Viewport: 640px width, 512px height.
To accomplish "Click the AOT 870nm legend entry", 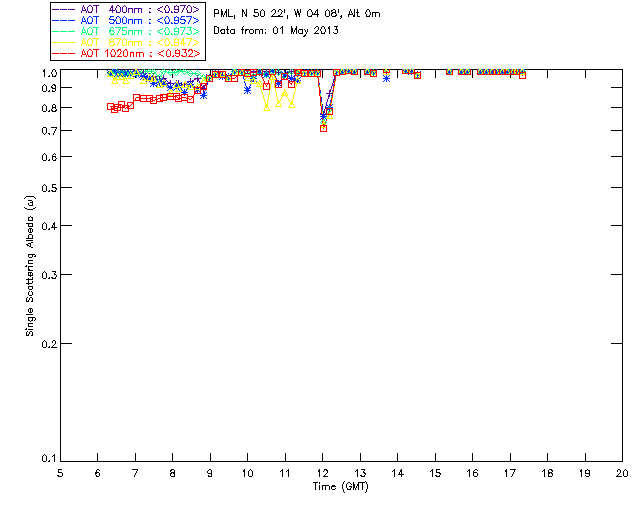I will [x=127, y=42].
